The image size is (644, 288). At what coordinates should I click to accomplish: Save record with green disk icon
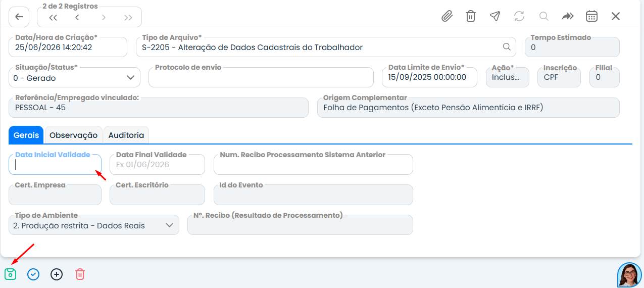(10, 274)
